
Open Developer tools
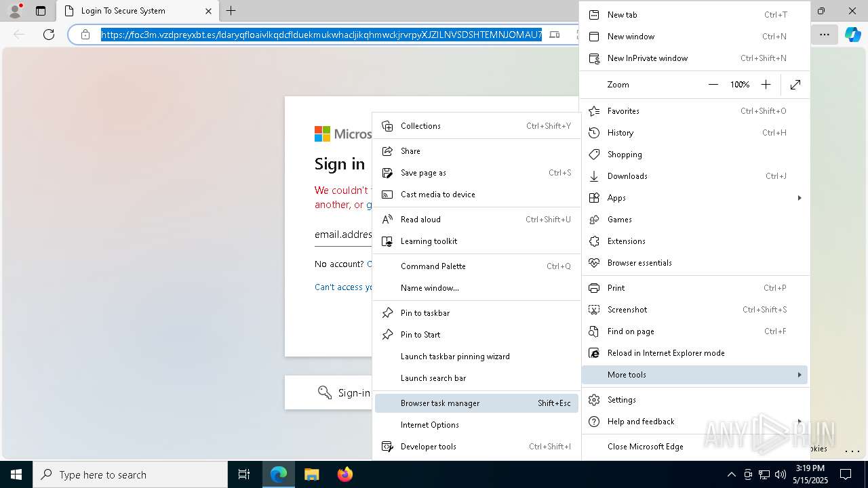tap(477, 447)
